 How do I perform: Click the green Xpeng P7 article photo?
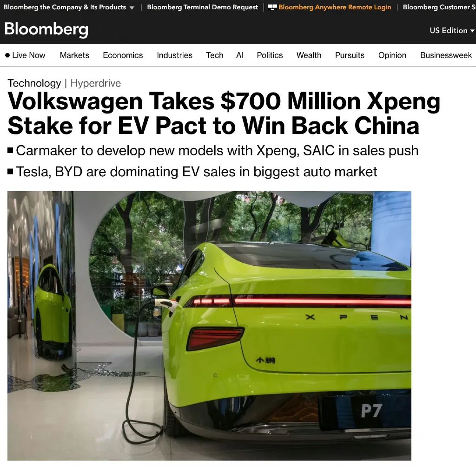pos(209,326)
